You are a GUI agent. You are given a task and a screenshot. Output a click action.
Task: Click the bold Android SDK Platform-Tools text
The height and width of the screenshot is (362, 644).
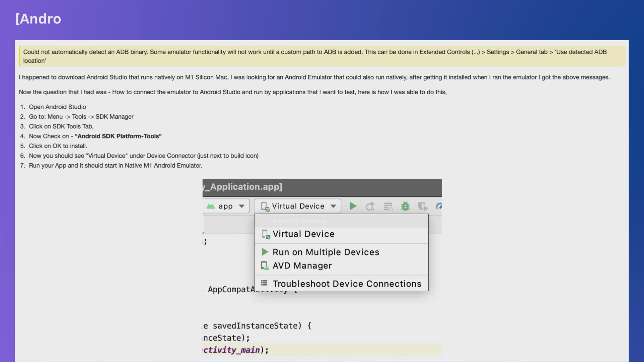(x=118, y=136)
